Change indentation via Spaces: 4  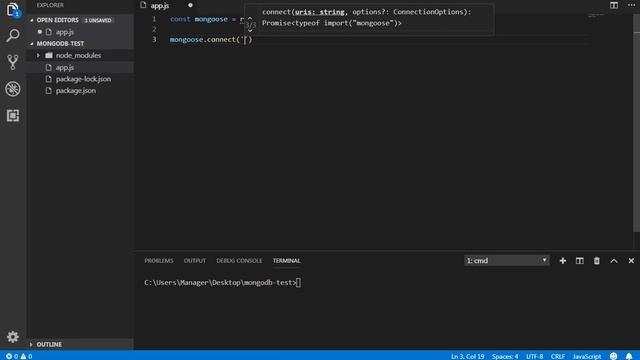click(505, 356)
